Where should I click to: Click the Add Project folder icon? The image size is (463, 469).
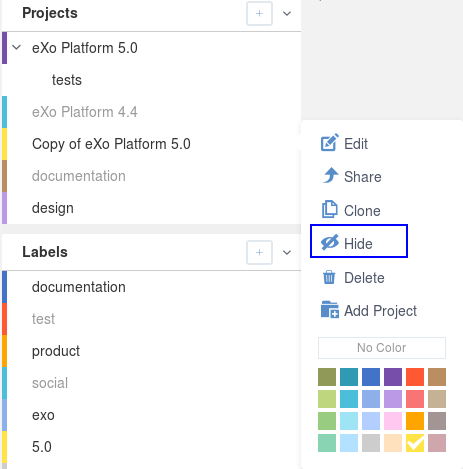point(330,309)
